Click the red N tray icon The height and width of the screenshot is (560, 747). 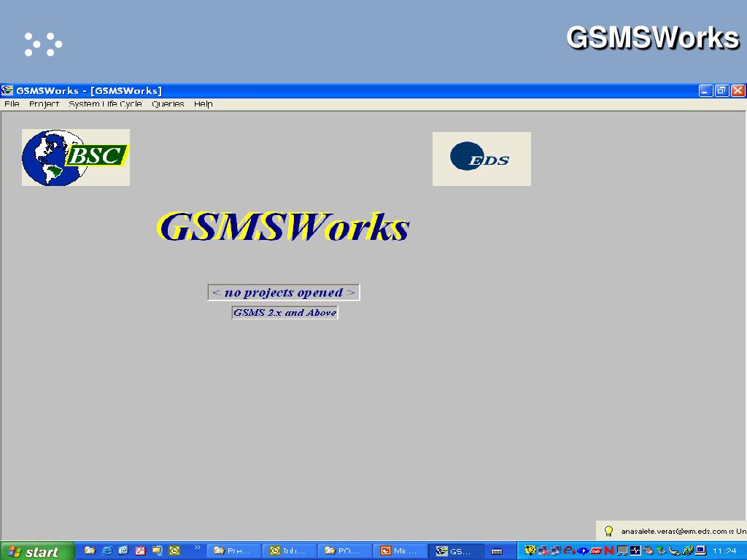click(609, 551)
